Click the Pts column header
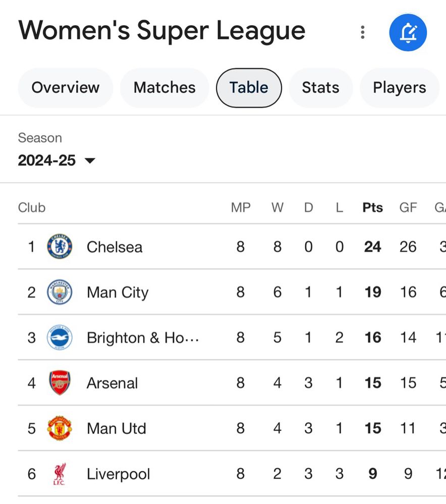The width and height of the screenshot is (446, 504). [372, 208]
